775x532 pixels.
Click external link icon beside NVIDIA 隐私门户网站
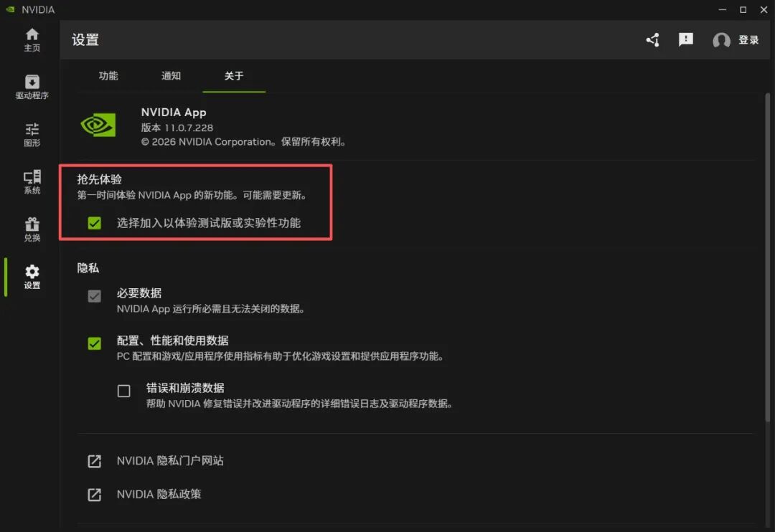(95, 461)
